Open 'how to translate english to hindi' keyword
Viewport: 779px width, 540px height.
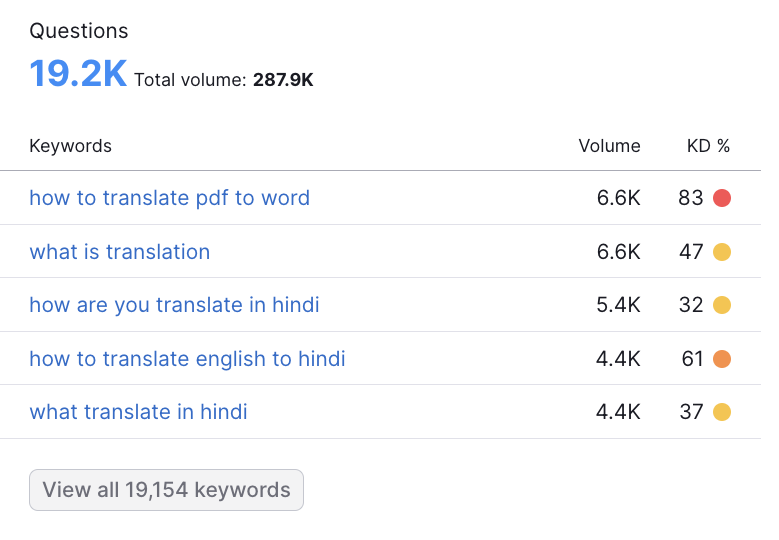187,358
